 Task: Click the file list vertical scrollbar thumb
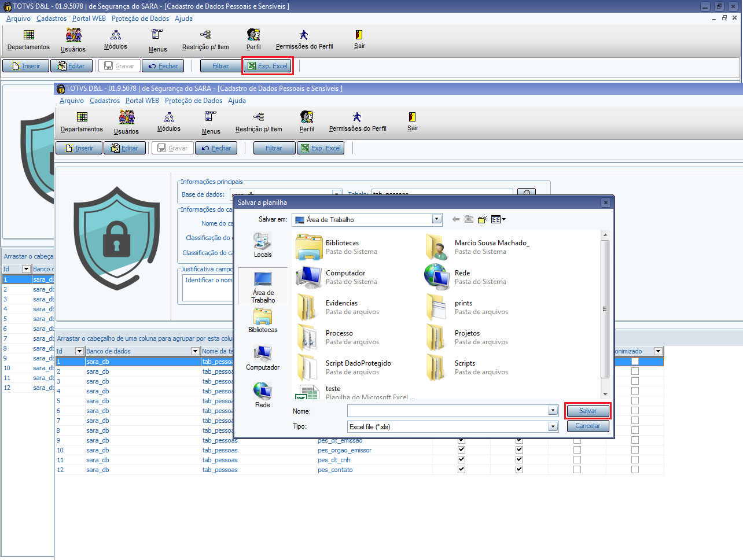coord(605,309)
